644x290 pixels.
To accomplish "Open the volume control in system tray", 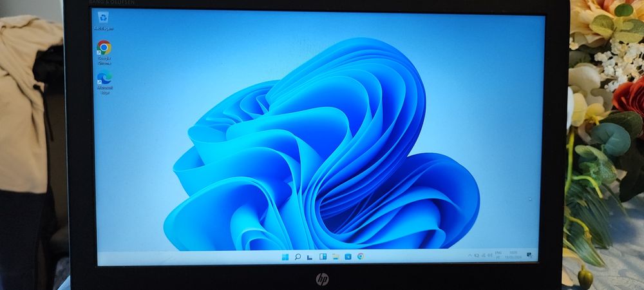I will pos(489,255).
